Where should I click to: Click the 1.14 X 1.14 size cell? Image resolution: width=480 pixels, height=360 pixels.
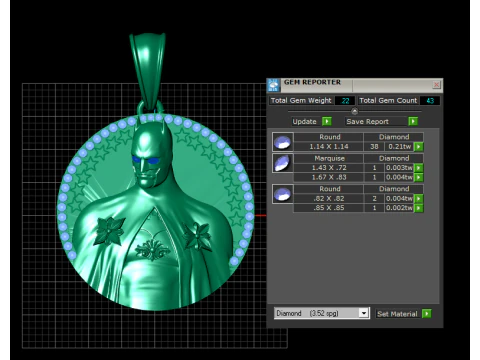[329, 147]
